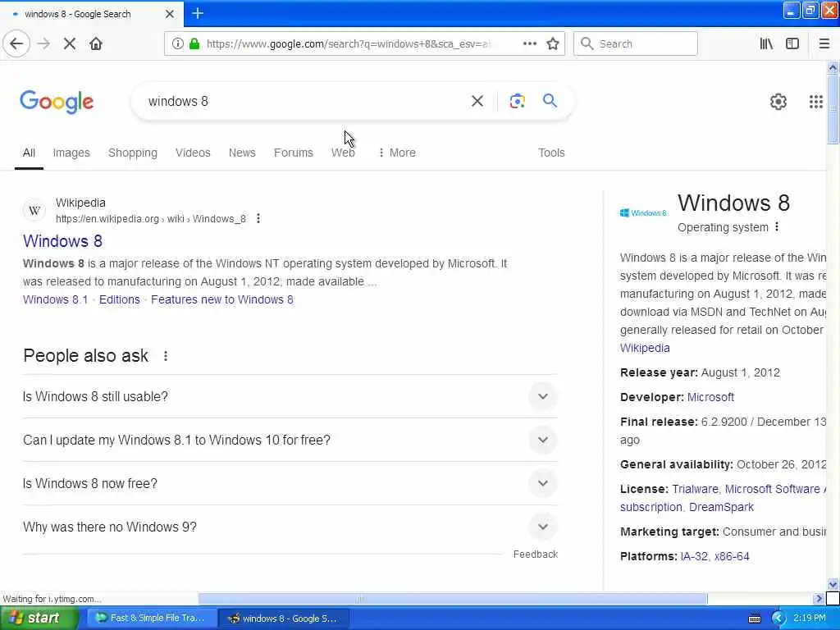The height and width of the screenshot is (630, 840).
Task: Click Feedback below People also ask
Action: click(x=535, y=554)
